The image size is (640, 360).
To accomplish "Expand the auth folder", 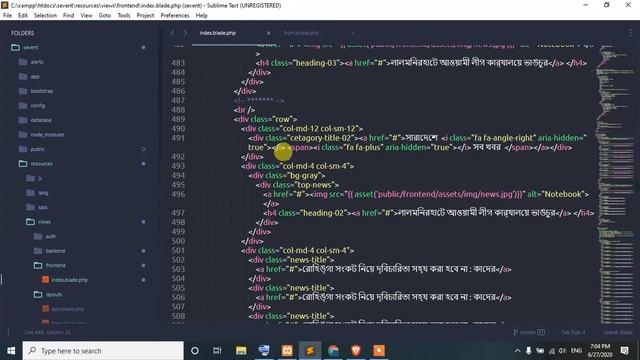I will tap(51, 236).
